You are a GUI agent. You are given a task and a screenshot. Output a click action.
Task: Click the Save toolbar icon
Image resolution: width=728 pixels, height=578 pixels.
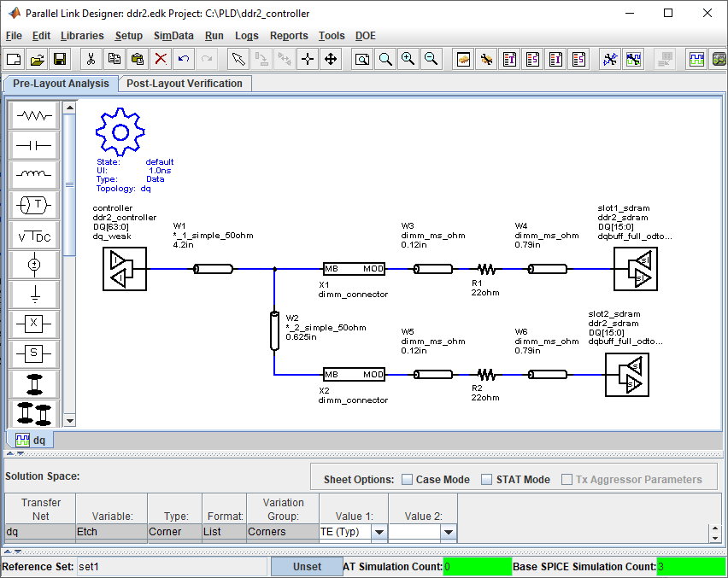[60, 59]
